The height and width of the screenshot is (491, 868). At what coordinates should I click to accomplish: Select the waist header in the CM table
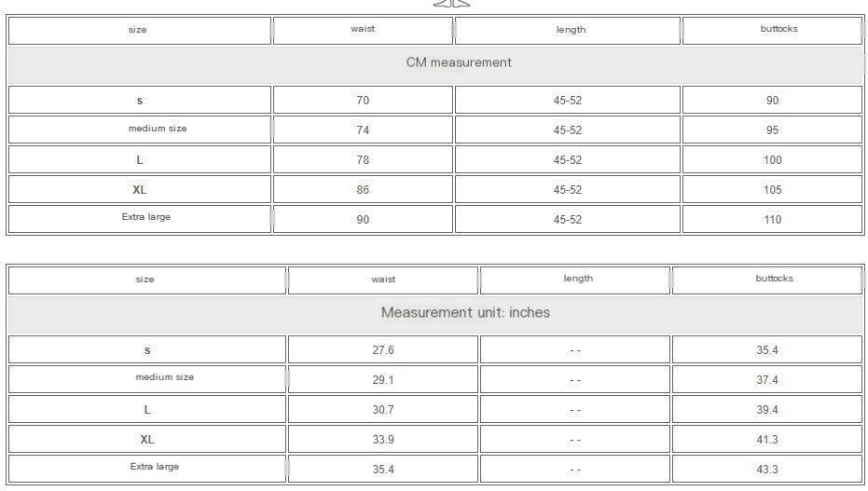(x=363, y=29)
